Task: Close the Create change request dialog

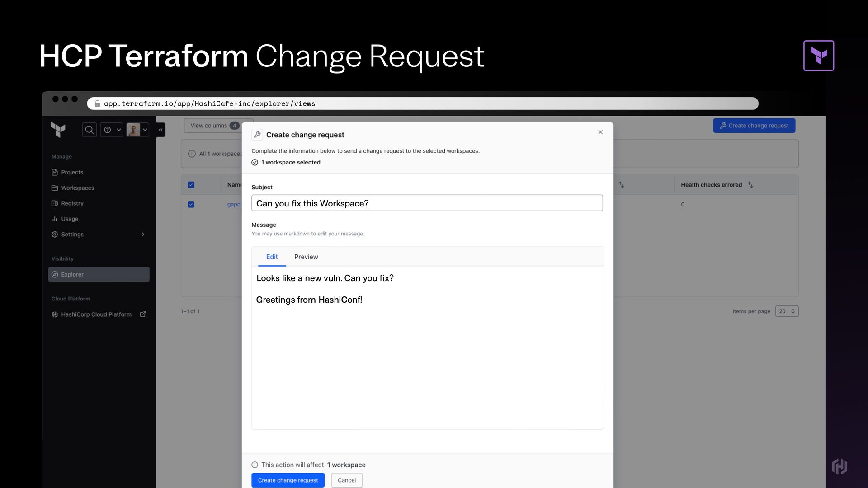Action: (x=600, y=132)
